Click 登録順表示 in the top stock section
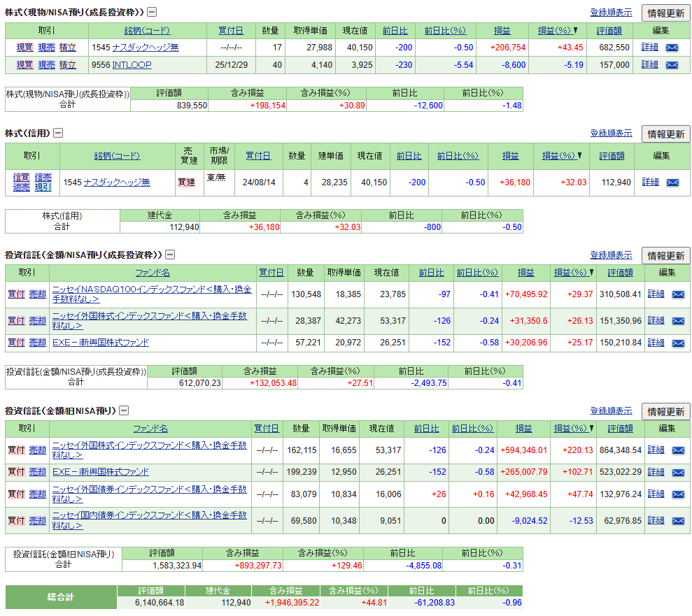The height and width of the screenshot is (616, 692). [x=611, y=13]
